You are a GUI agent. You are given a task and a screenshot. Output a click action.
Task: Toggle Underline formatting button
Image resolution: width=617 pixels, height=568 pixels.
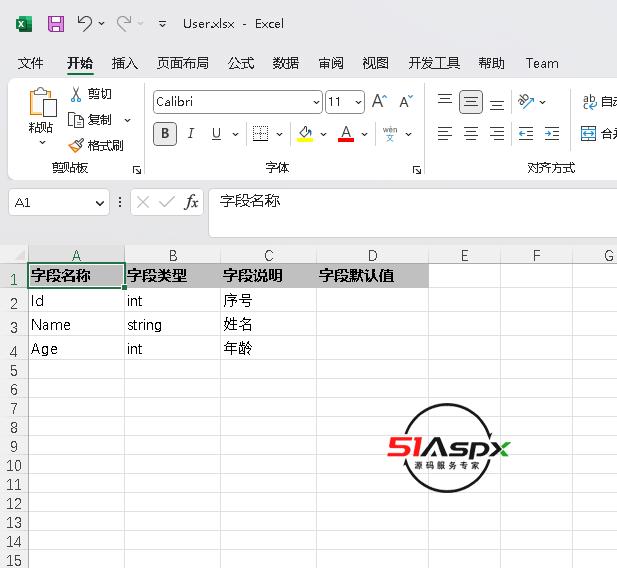point(214,133)
